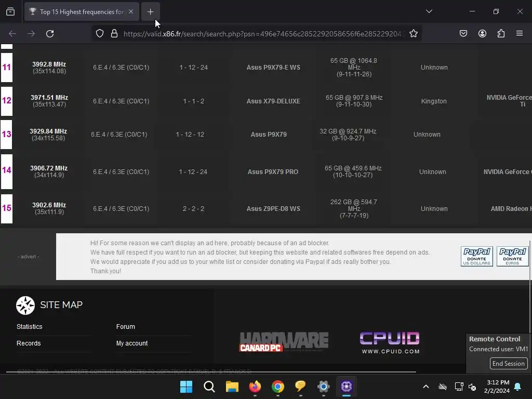Click rank number 11 badge
This screenshot has height=399, width=532.
tap(6, 67)
